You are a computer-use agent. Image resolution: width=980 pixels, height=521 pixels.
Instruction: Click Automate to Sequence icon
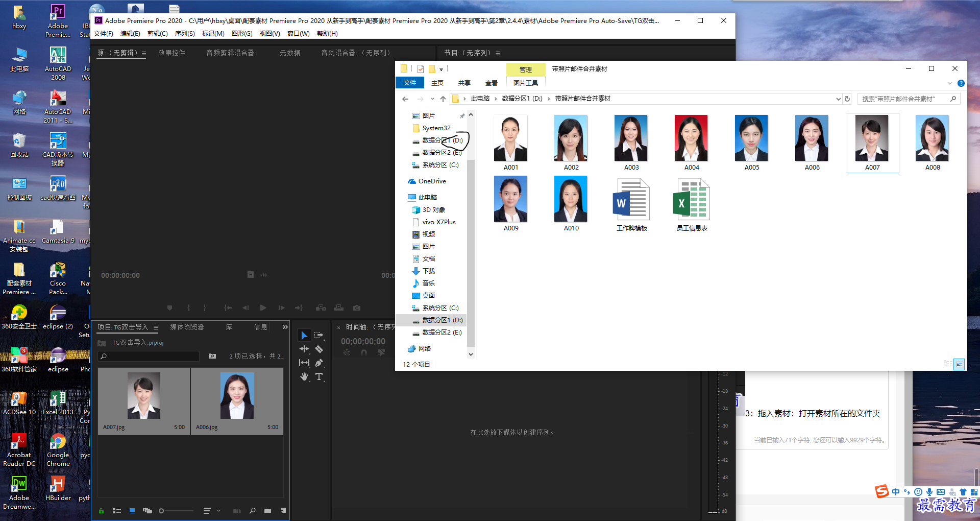(237, 510)
